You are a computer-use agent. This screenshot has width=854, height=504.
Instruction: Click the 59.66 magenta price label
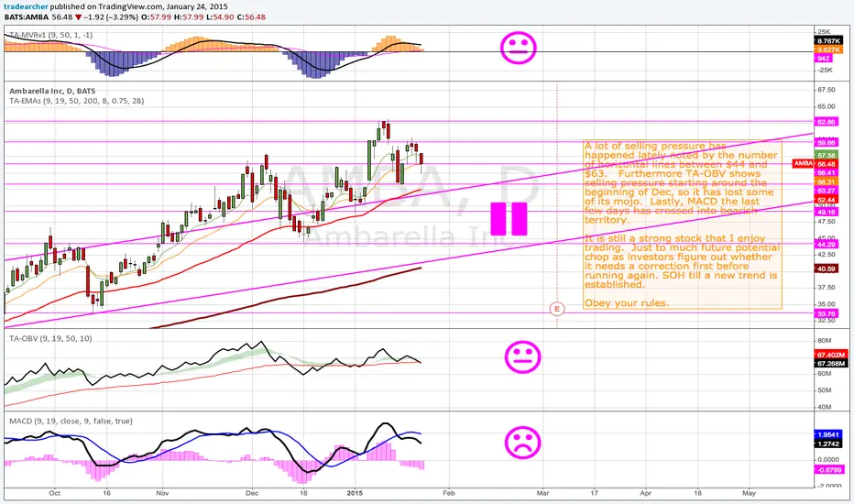827,143
